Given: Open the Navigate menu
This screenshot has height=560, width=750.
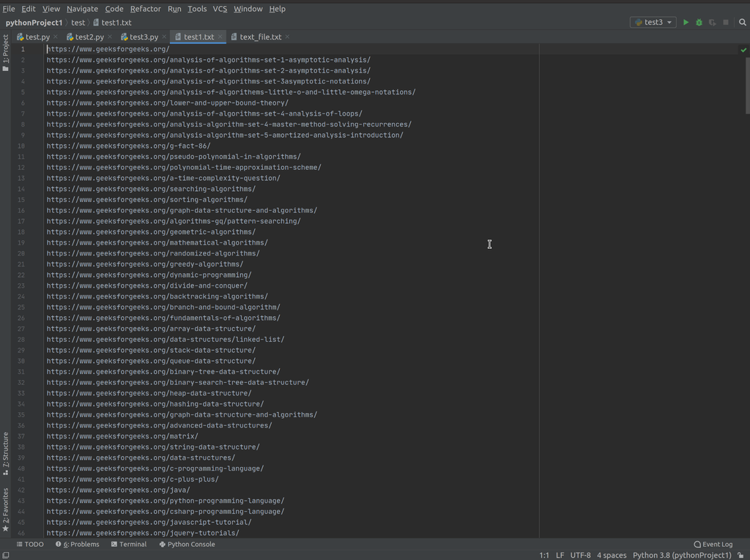Looking at the screenshot, I should tap(82, 9).
